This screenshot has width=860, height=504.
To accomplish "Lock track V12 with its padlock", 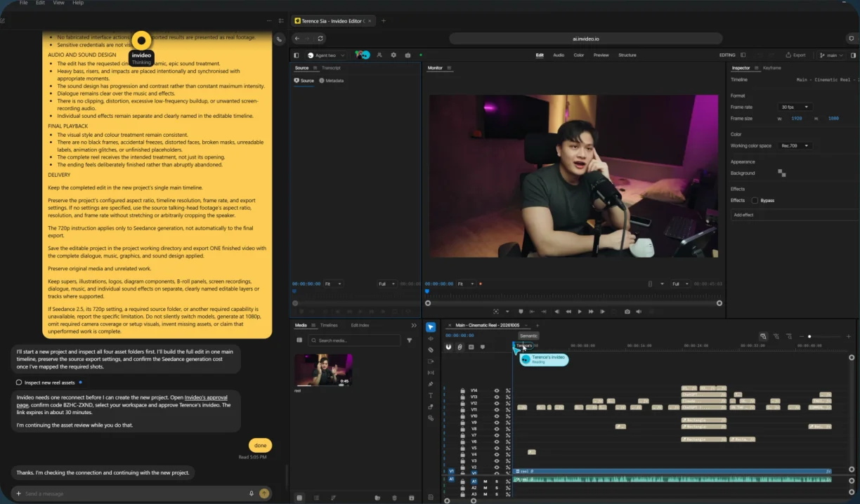I will 463,403.
